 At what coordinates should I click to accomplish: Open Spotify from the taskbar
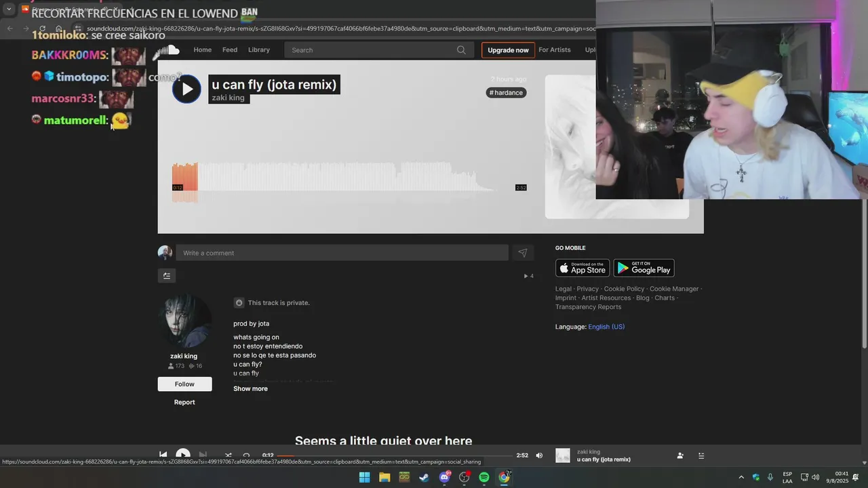(484, 477)
